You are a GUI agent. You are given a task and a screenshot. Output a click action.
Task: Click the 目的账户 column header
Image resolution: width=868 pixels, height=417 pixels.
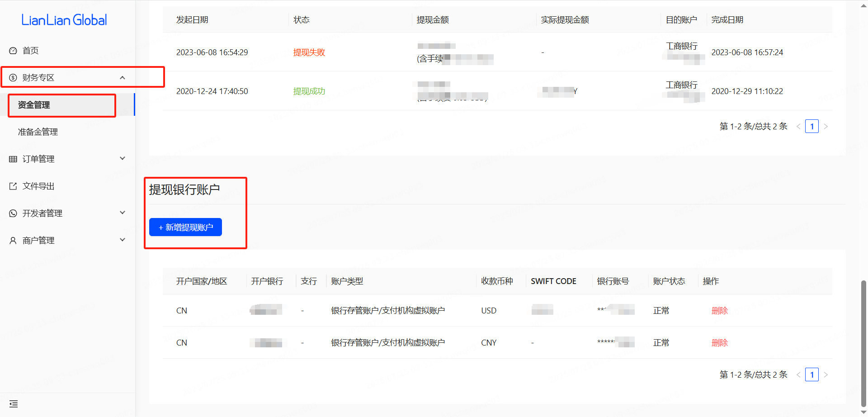(681, 20)
